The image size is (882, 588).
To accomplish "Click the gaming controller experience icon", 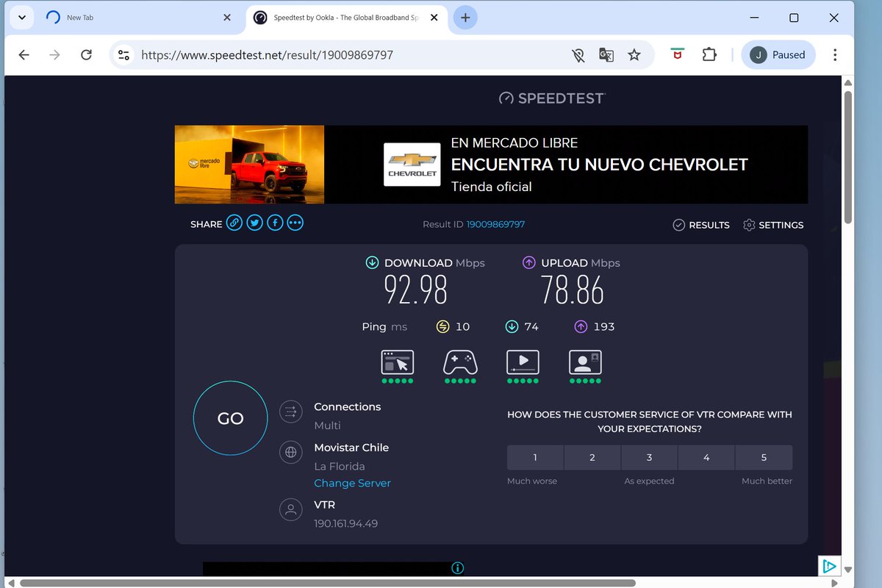I will point(460,362).
